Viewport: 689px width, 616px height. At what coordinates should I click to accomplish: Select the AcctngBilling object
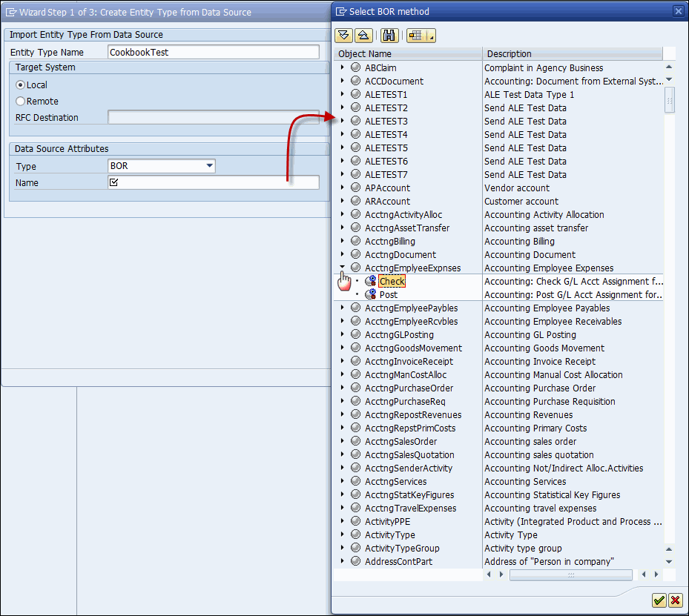pos(390,242)
